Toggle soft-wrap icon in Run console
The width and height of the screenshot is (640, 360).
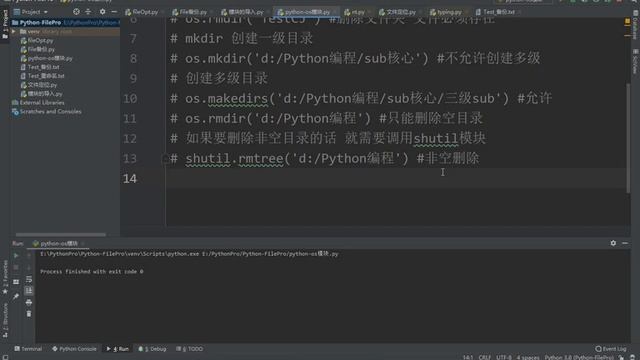click(x=29, y=280)
